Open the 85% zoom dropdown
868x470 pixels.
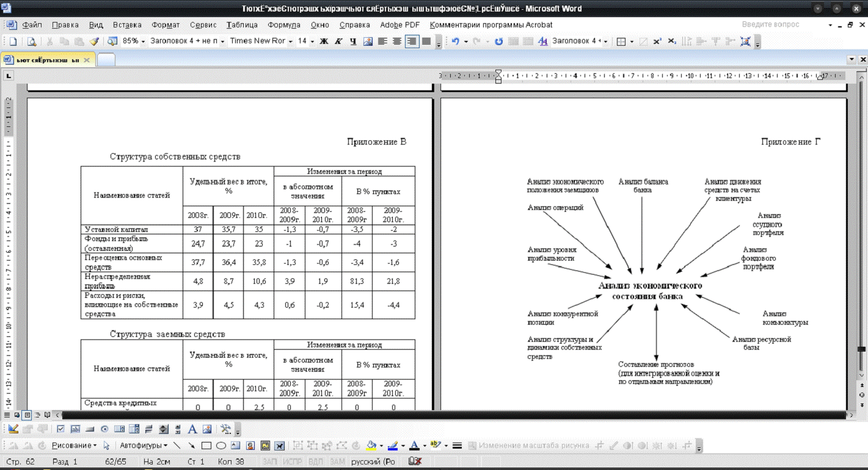[144, 42]
